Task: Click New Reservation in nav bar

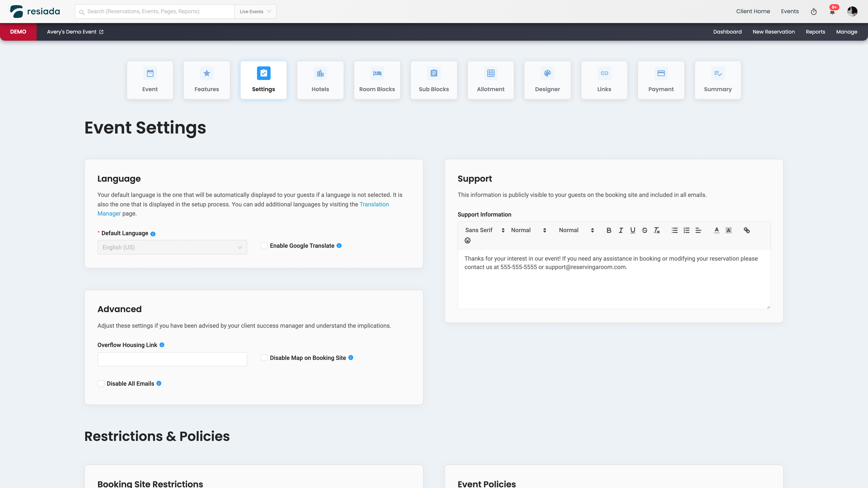Action: point(773,32)
